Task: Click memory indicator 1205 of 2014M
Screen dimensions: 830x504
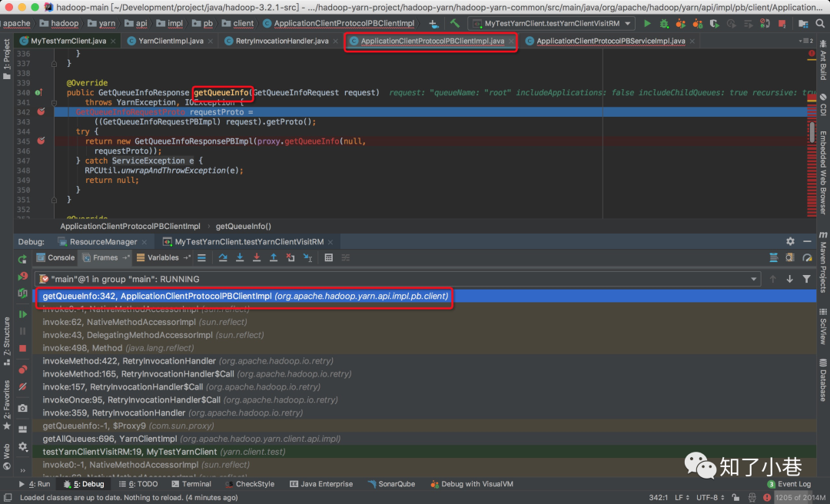Action: [802, 498]
